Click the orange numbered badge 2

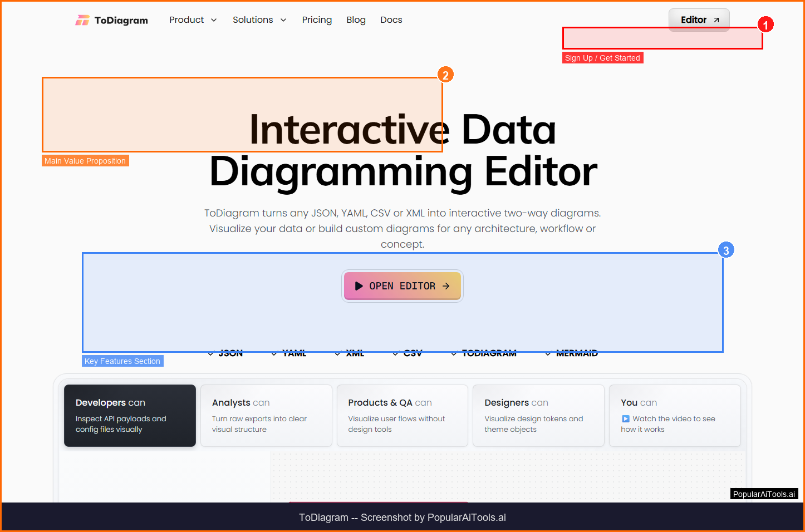[x=445, y=75]
